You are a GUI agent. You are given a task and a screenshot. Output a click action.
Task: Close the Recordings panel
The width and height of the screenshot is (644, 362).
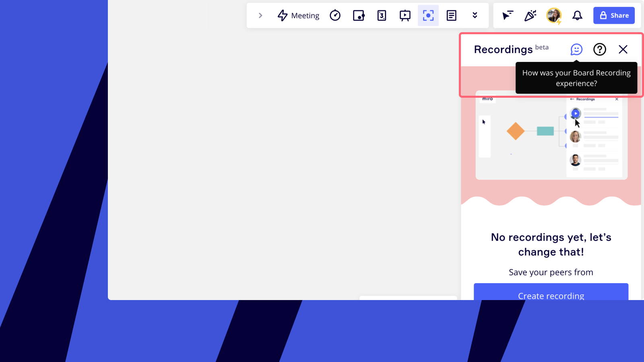click(x=623, y=49)
